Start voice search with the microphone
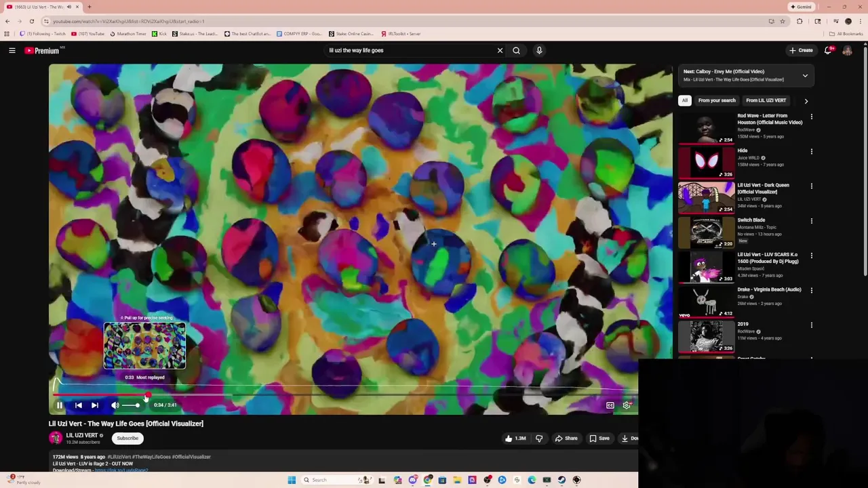Viewport: 868px width, 488px height. point(539,50)
